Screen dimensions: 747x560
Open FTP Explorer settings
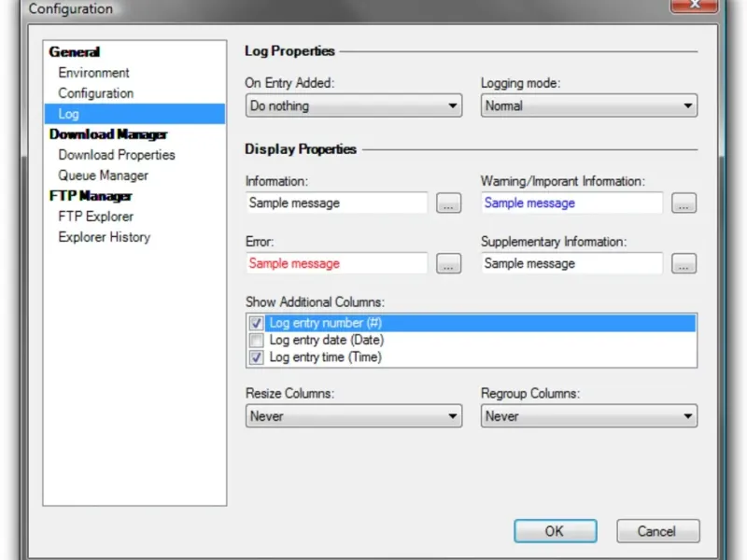point(96,217)
